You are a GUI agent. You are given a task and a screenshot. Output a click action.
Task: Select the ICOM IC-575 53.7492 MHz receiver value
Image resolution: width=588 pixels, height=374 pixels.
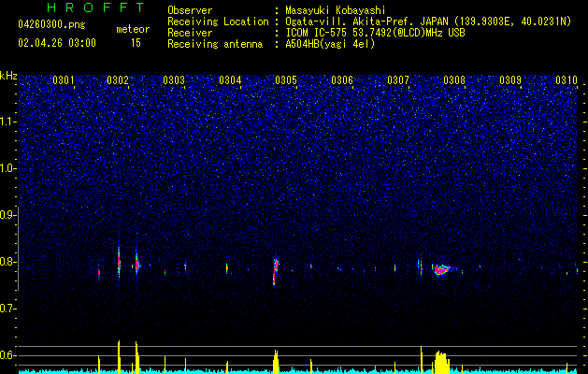(375, 33)
